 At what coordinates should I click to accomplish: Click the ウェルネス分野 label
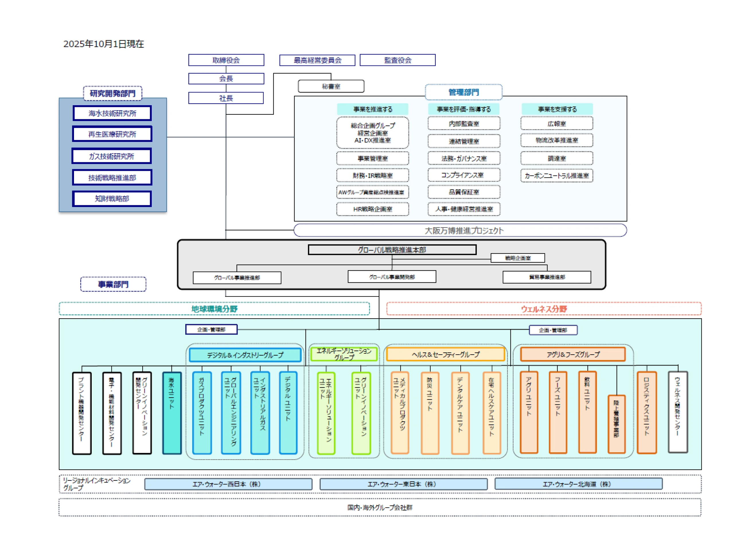543,309
